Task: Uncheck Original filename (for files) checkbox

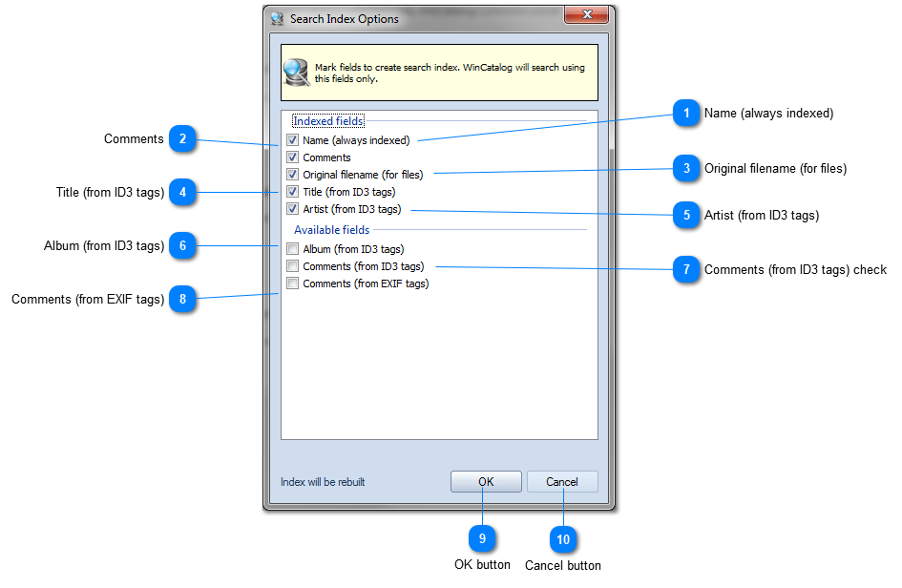Action: coord(293,175)
